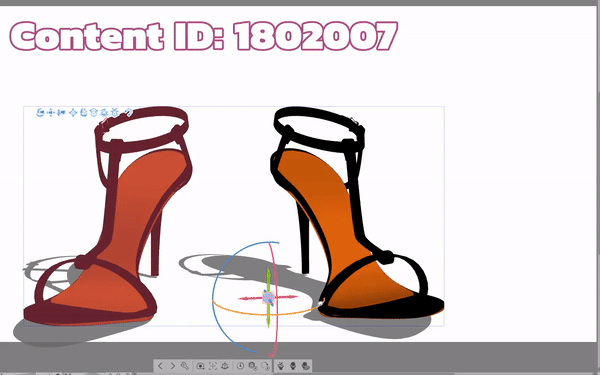
Task: Open wrench settings in object launcher
Action: tap(185, 366)
